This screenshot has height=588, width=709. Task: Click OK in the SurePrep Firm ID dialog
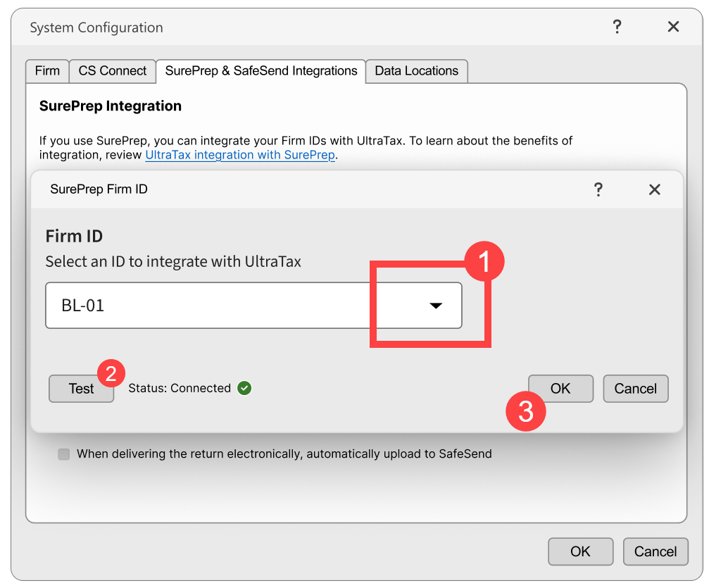[560, 388]
